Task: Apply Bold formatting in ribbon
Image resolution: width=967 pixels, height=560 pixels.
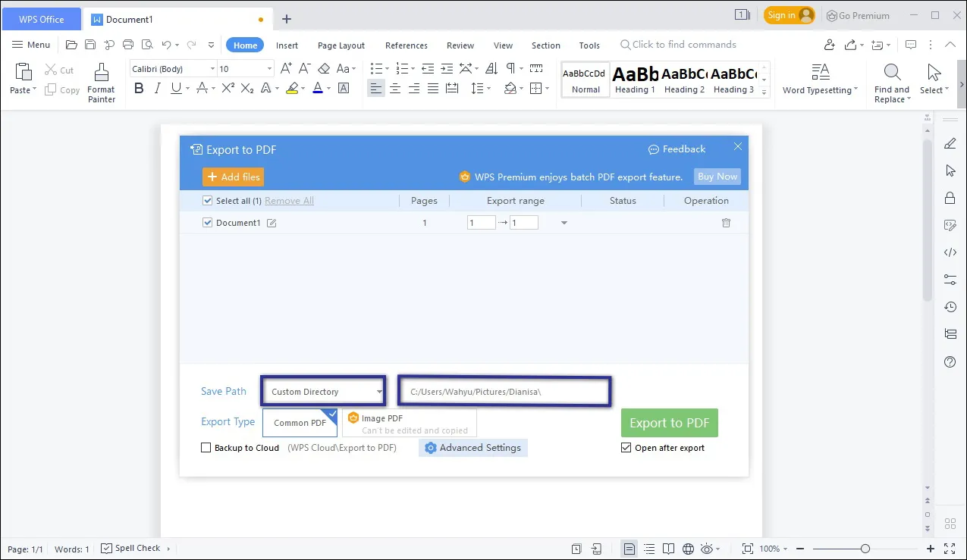Action: pyautogui.click(x=139, y=89)
